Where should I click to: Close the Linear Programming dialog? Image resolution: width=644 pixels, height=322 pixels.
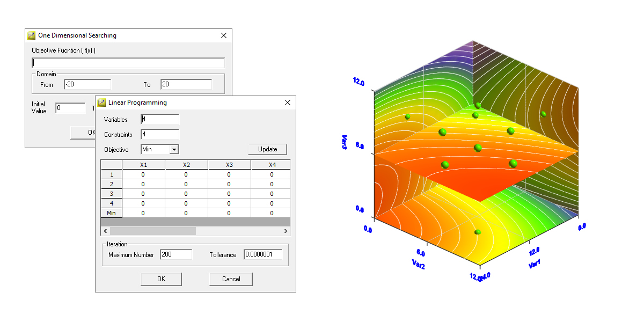tap(288, 103)
